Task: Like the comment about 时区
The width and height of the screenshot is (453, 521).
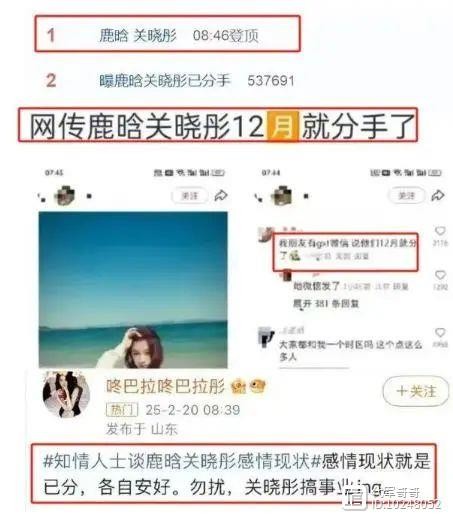Action: coord(440,332)
